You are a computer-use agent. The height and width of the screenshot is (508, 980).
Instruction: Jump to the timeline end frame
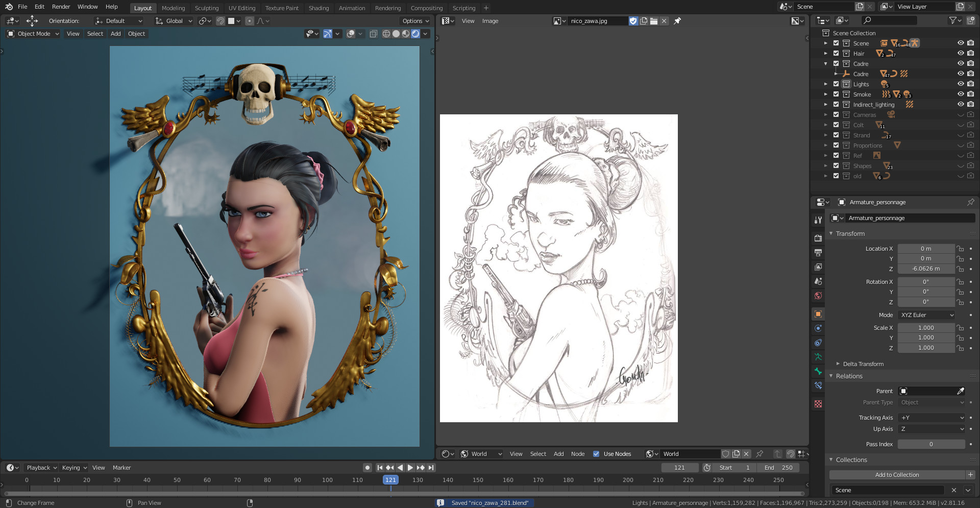click(x=431, y=468)
